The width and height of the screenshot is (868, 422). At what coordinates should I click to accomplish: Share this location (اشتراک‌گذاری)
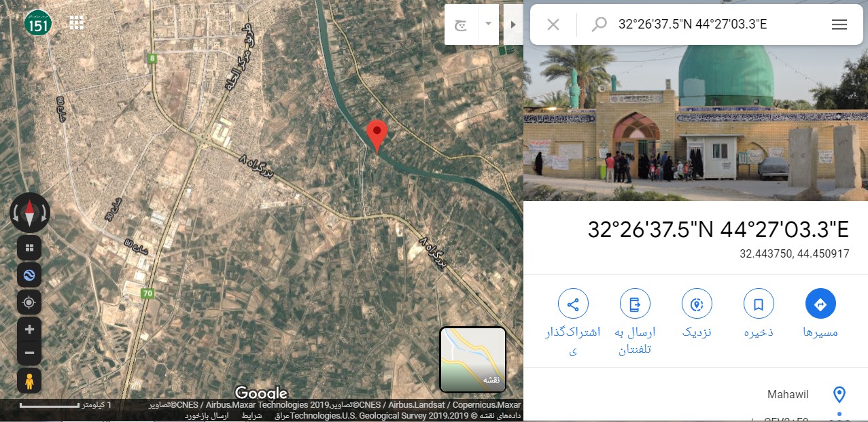point(573,304)
